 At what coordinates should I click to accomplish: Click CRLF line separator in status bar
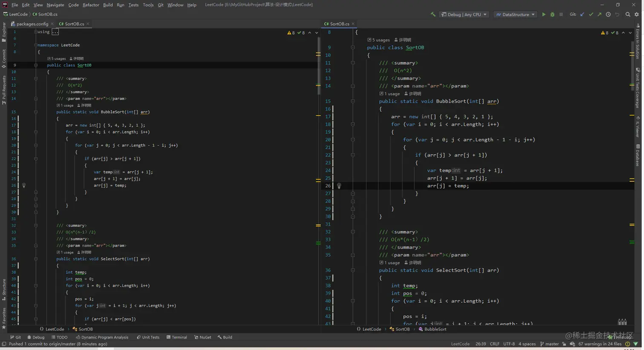click(x=494, y=344)
